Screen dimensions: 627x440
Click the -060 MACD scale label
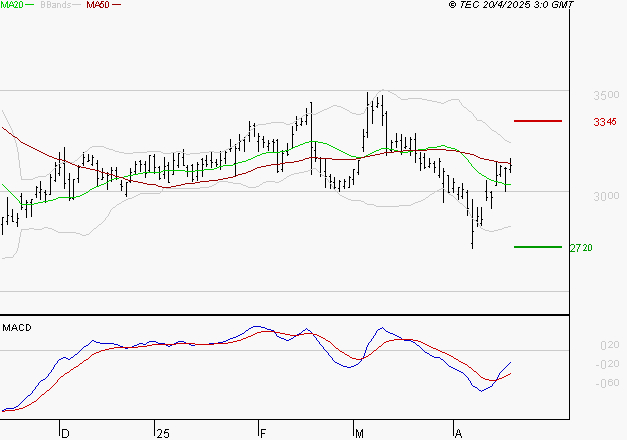608,381
